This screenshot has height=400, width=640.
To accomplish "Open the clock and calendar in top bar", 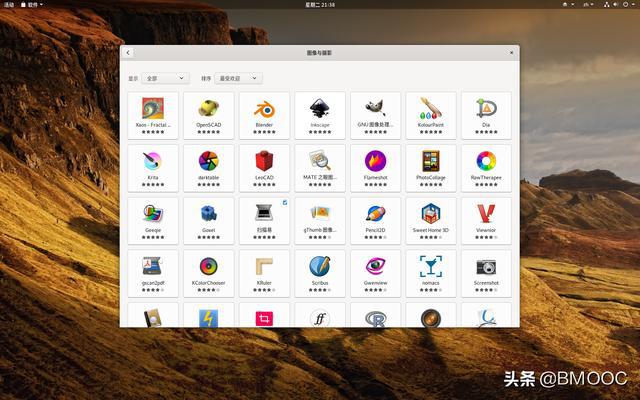I will click(320, 4).
